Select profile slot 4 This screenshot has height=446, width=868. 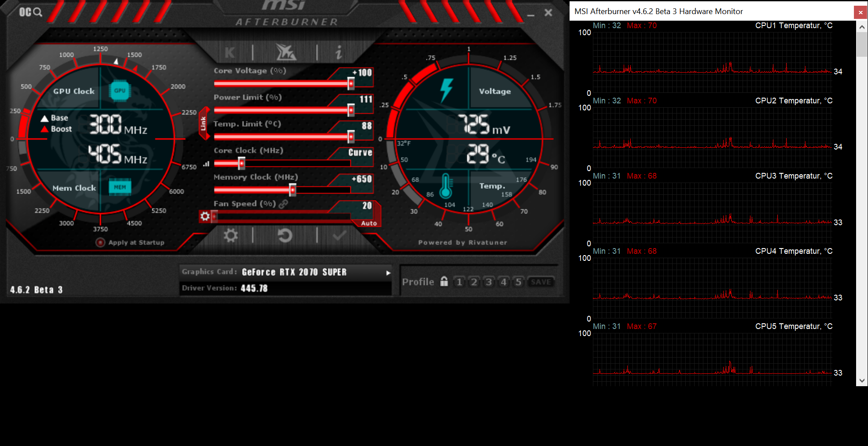(x=504, y=281)
